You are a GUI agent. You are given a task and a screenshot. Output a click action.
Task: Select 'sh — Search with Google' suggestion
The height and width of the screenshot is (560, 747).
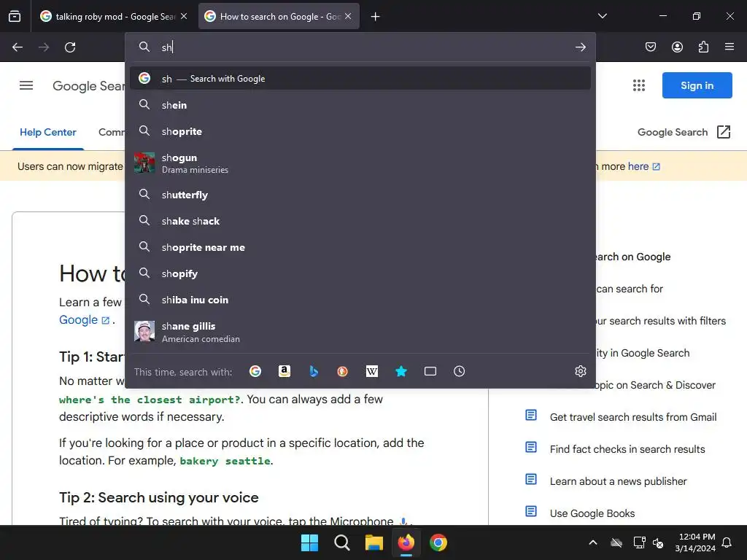pos(360,79)
